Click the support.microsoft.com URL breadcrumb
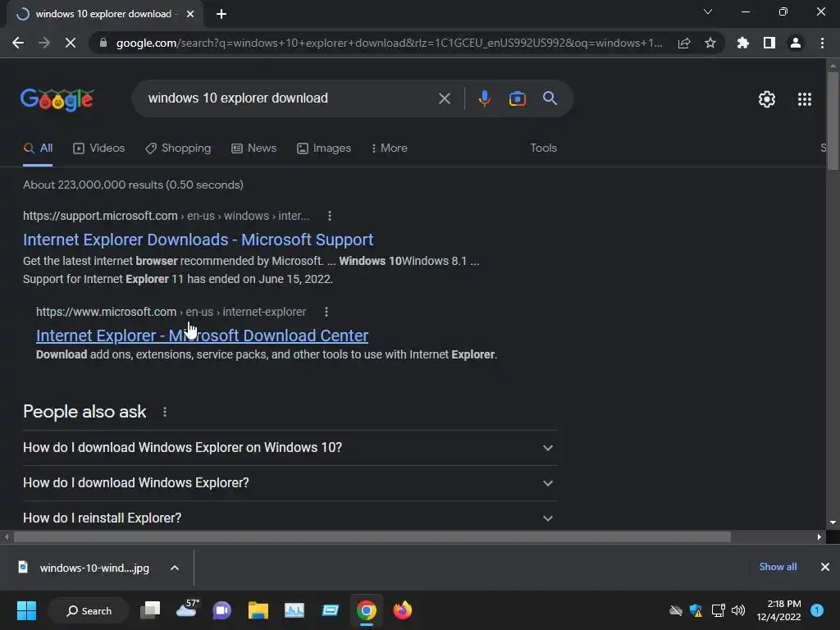The image size is (840, 630). [166, 216]
